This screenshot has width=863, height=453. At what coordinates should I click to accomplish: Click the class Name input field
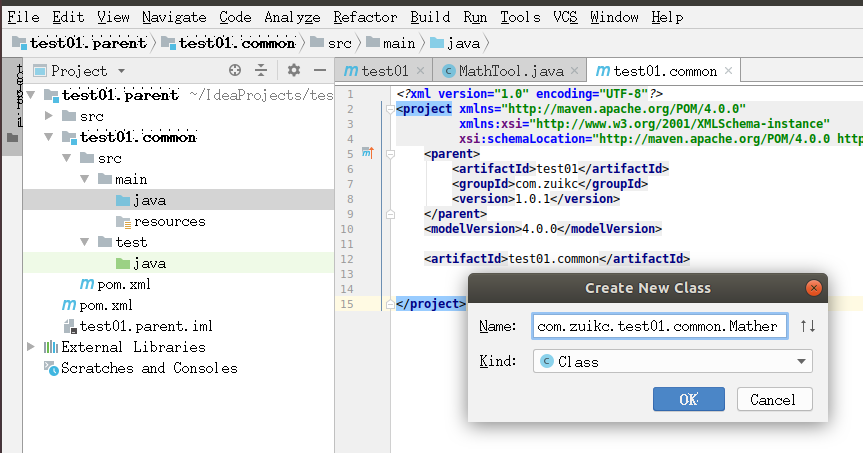[660, 326]
